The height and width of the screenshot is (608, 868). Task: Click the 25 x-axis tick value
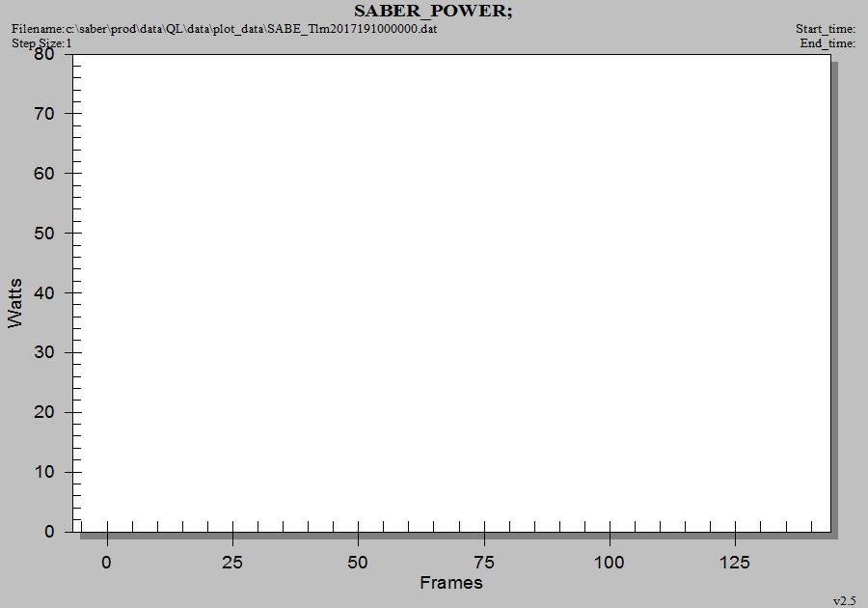[231, 563]
